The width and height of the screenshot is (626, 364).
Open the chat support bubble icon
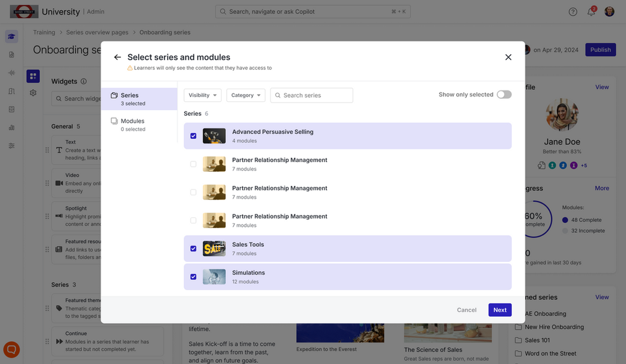(x=11, y=349)
